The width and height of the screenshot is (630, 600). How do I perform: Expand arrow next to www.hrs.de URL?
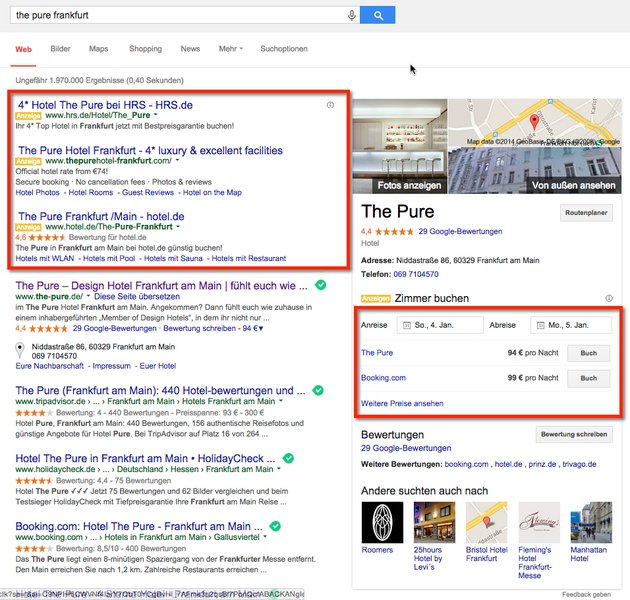point(156,115)
